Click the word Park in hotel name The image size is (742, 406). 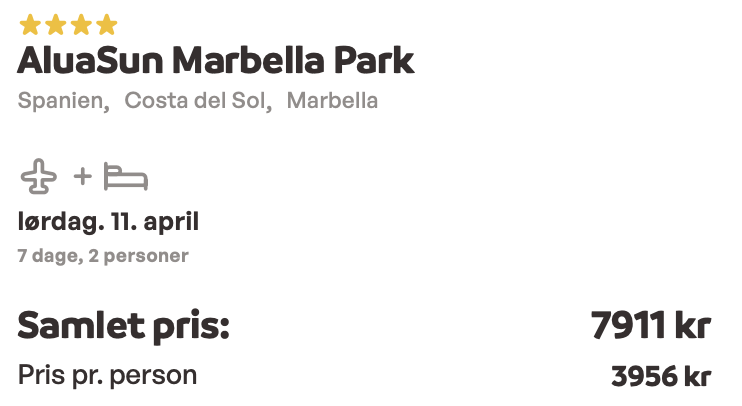click(x=374, y=61)
